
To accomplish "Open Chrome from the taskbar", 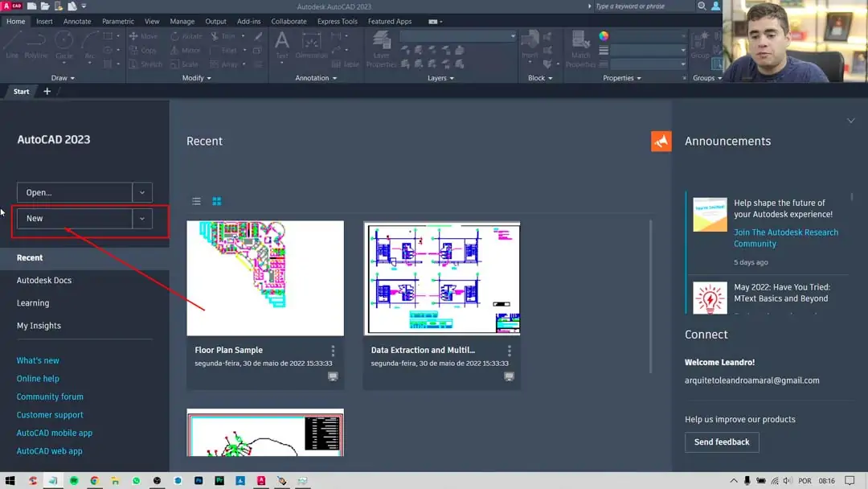I will tap(95, 481).
